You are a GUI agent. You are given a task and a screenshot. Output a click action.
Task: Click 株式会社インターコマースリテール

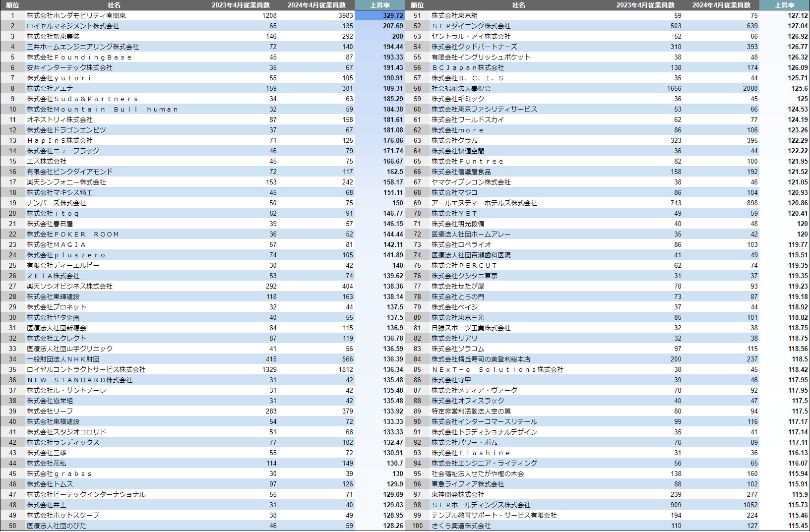(x=484, y=421)
